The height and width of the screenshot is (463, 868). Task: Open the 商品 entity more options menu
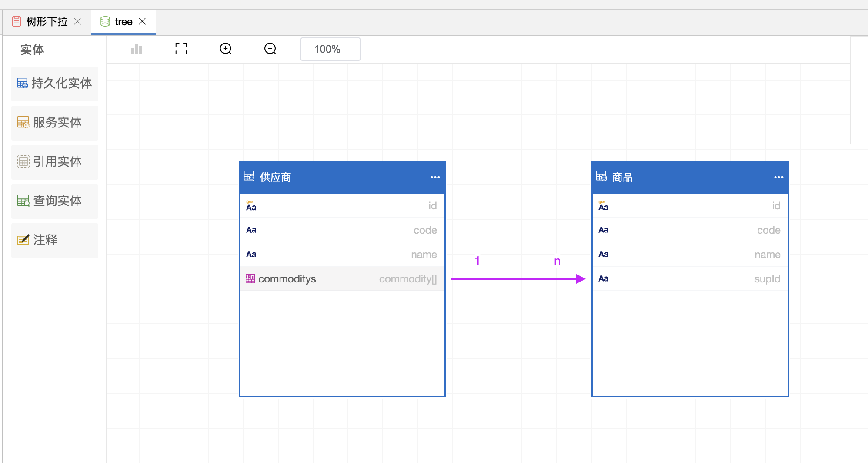(778, 177)
